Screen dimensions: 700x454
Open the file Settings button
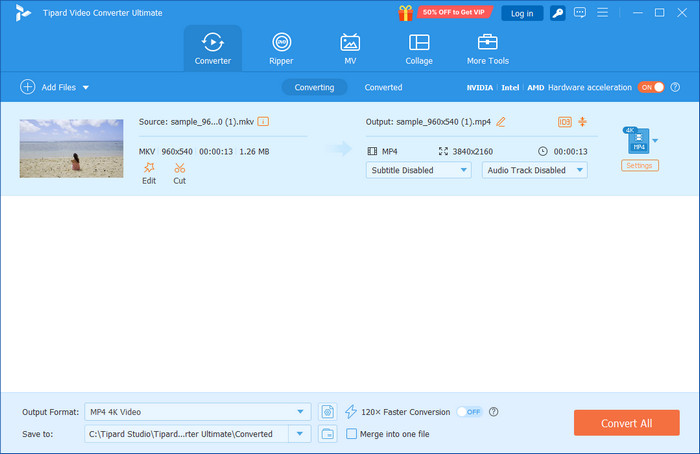tap(639, 166)
